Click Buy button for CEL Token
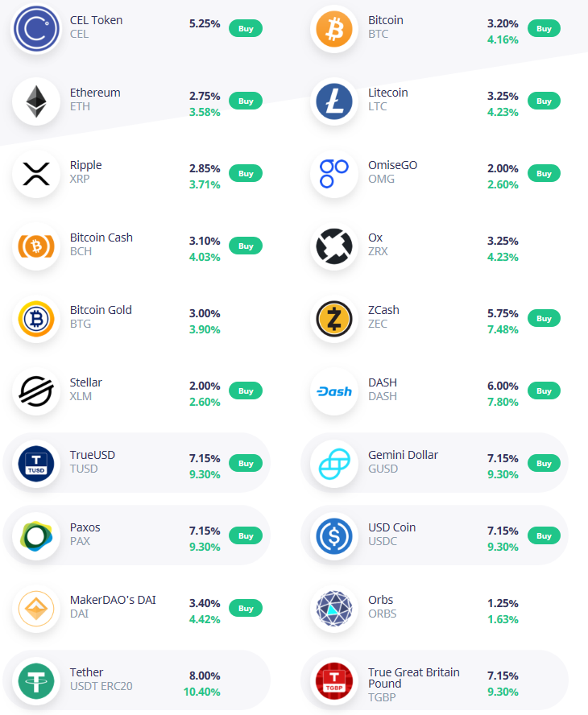 [x=246, y=29]
